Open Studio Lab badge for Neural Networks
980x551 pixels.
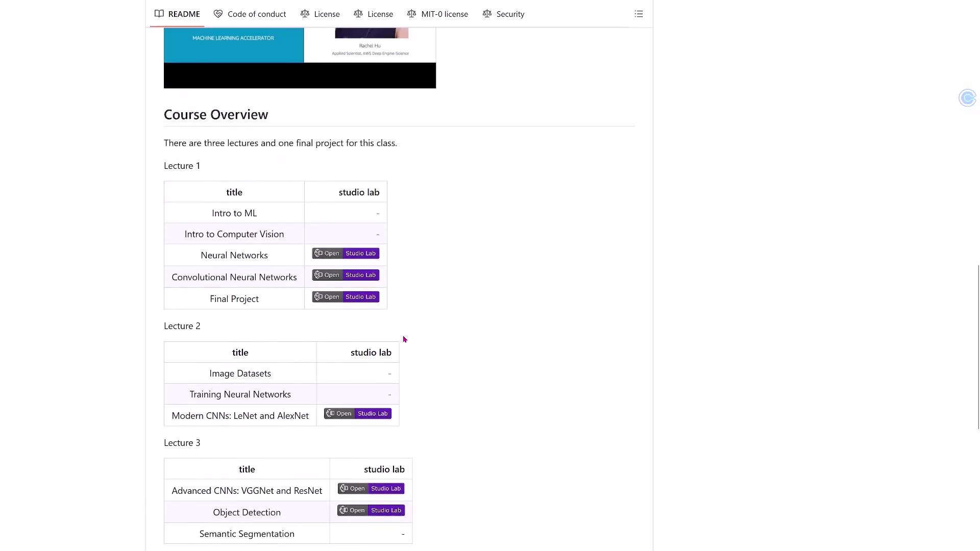click(346, 254)
